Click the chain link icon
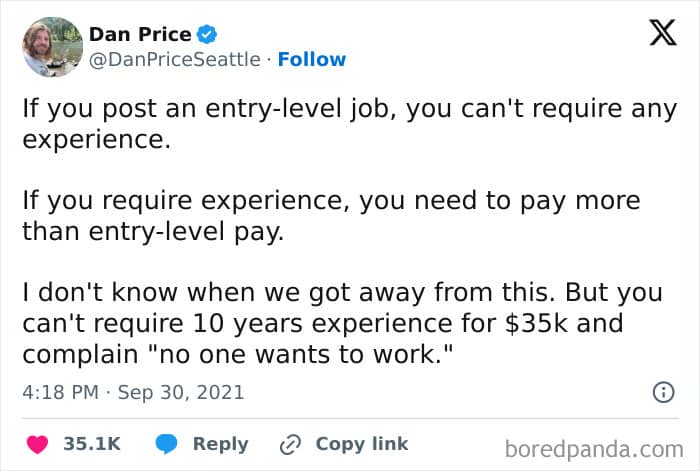This screenshot has height=471, width=700. point(290,445)
